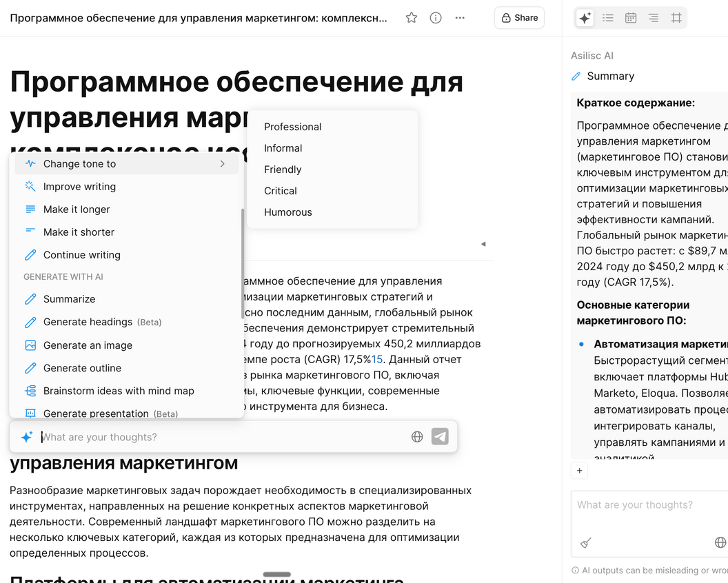Open the hashtag tags panel icon

click(x=676, y=18)
